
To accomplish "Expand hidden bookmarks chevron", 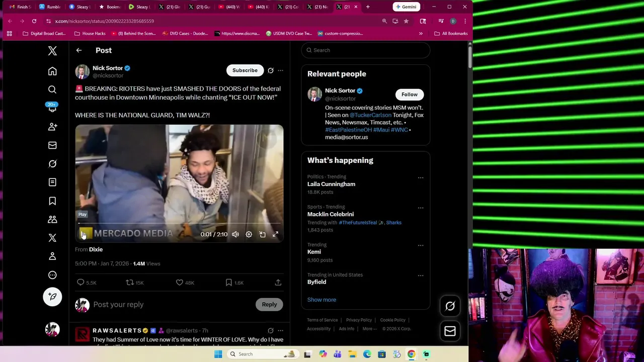I will click(x=421, y=34).
